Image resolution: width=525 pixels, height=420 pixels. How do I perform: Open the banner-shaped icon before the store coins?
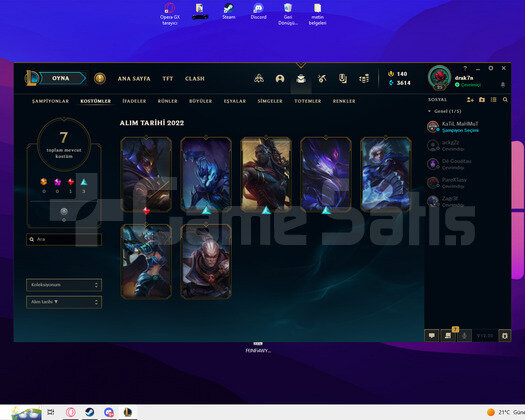pos(343,79)
